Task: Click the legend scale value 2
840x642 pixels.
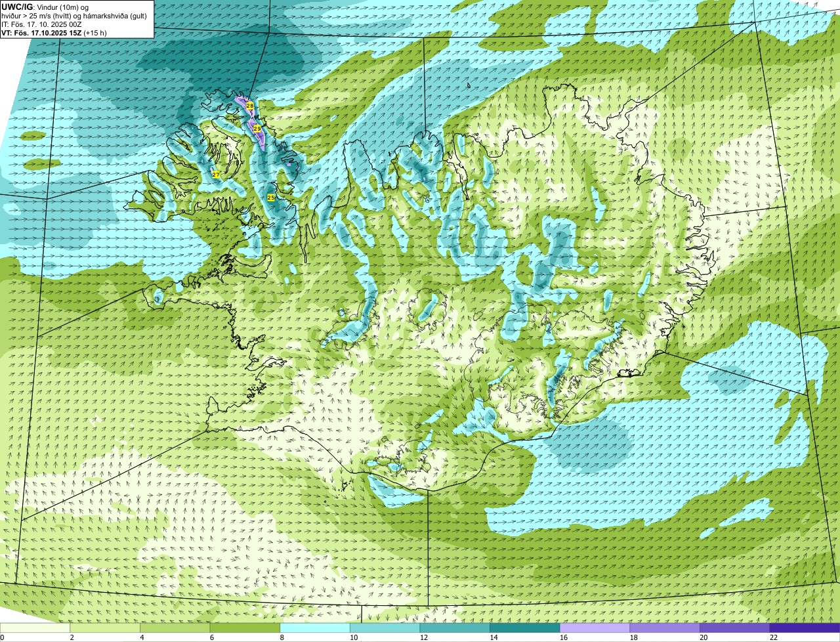Action: point(72,637)
